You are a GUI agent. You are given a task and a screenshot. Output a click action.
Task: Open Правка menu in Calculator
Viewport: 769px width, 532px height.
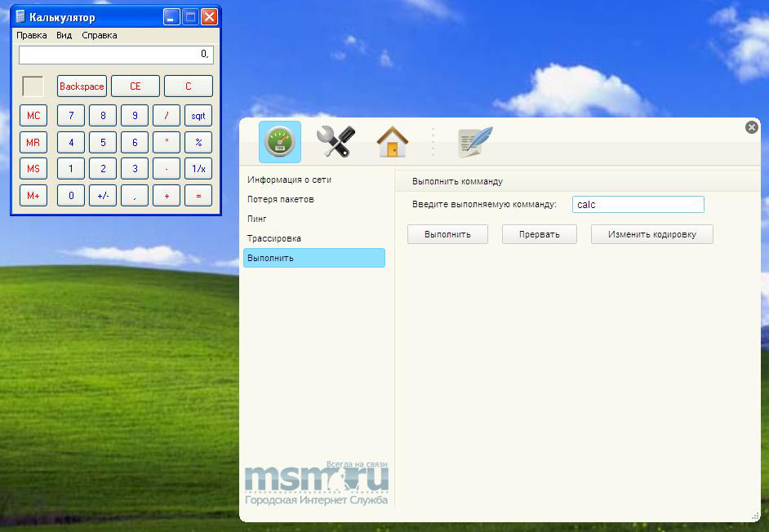[32, 35]
